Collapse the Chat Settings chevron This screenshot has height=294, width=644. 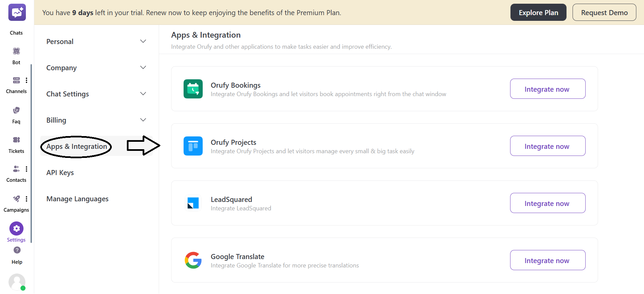[143, 93]
